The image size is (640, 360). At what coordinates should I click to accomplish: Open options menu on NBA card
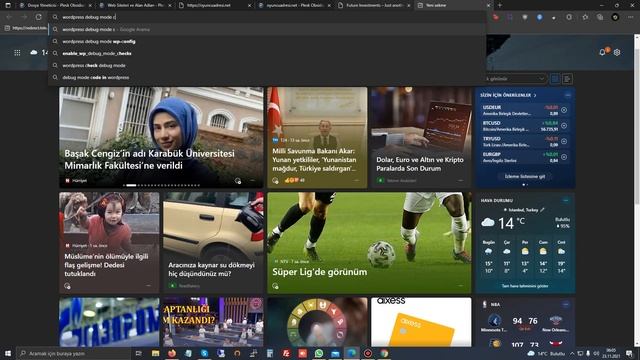coord(566,304)
